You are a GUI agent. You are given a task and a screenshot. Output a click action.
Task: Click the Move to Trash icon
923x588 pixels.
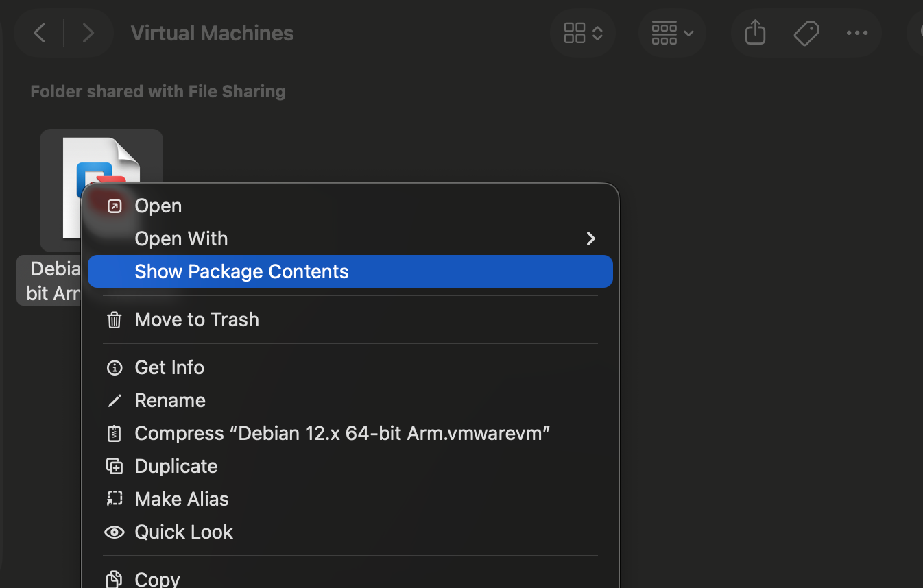[x=115, y=319]
